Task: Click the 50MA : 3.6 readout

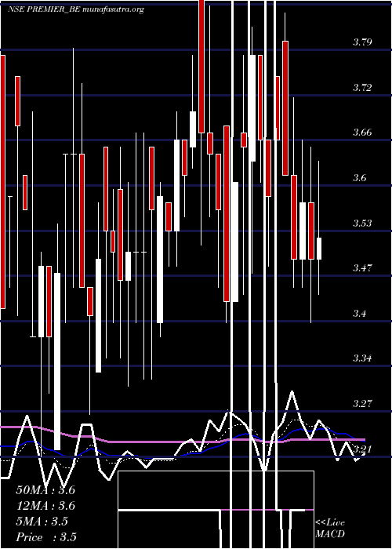Action: pos(45,490)
